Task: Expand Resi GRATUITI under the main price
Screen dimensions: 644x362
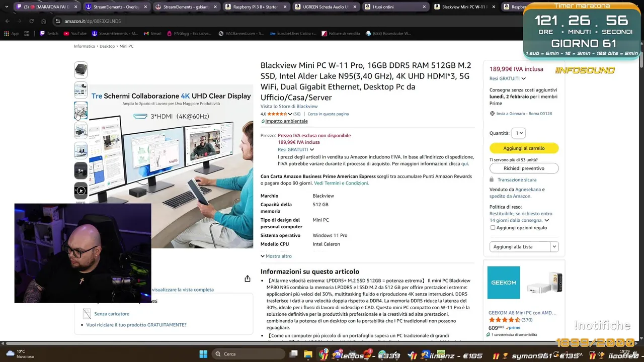Action: (296, 149)
